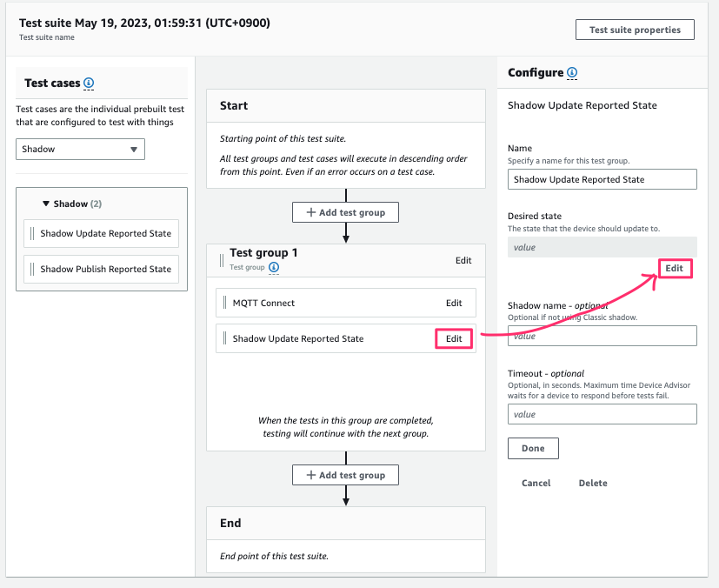Viewport: 719px width, 588px height.
Task: Click the Shadow name input field
Action: click(x=602, y=336)
